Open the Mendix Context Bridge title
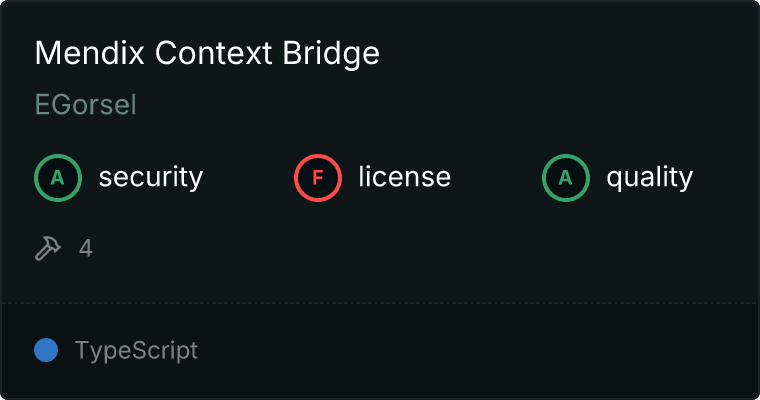Viewport: 760px width, 400px height. point(207,53)
